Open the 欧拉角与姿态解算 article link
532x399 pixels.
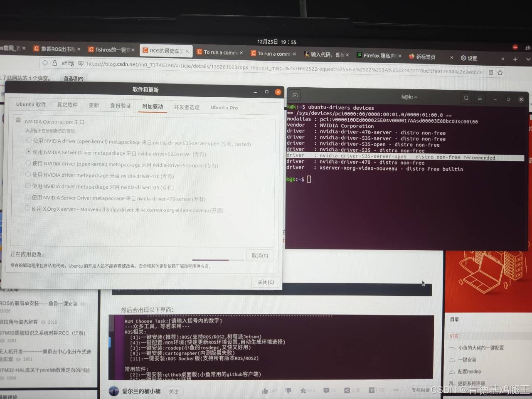[19, 322]
